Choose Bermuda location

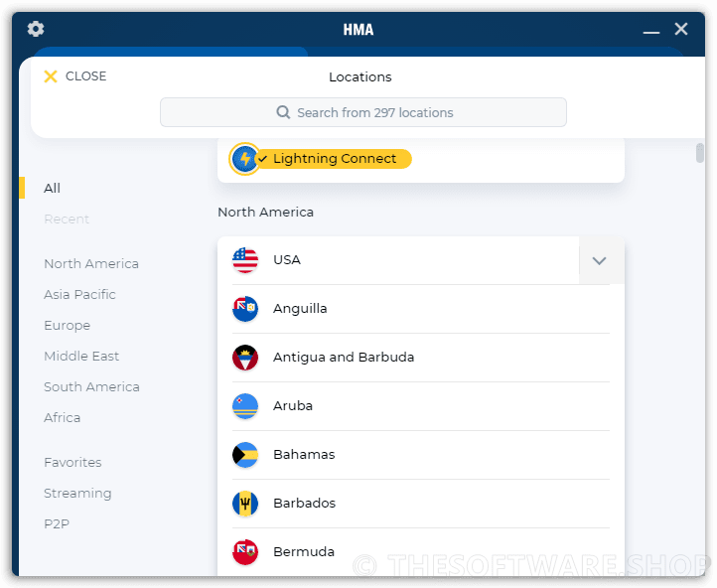coord(421,552)
